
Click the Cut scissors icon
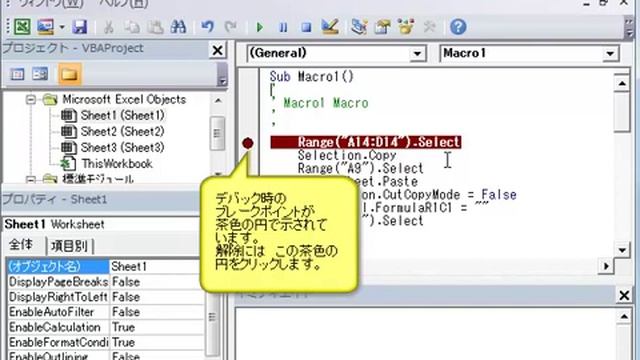pos(109,27)
